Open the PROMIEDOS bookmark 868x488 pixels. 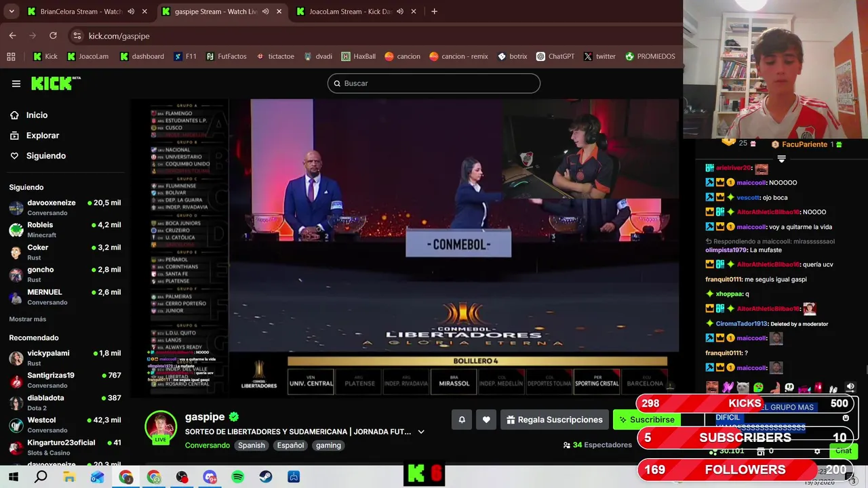tap(650, 56)
